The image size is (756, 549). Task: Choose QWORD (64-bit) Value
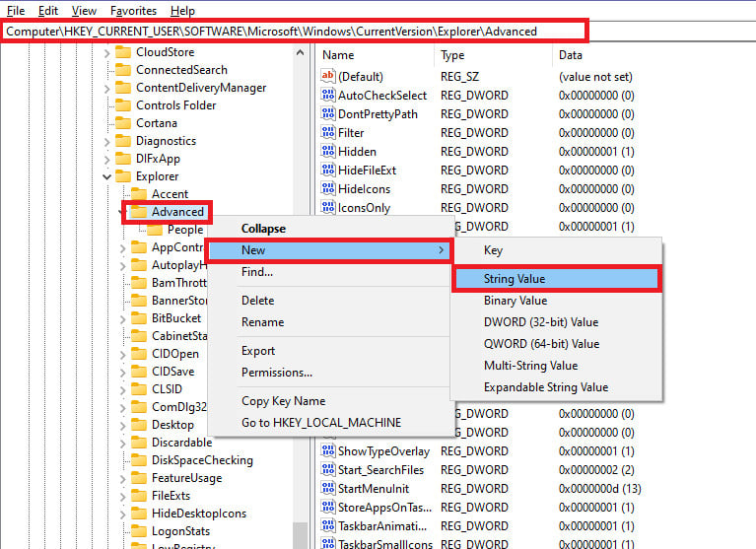point(557,344)
